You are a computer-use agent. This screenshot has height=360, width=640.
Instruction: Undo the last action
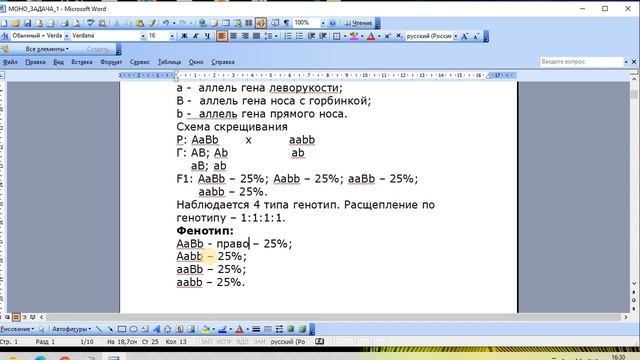tap(166, 23)
